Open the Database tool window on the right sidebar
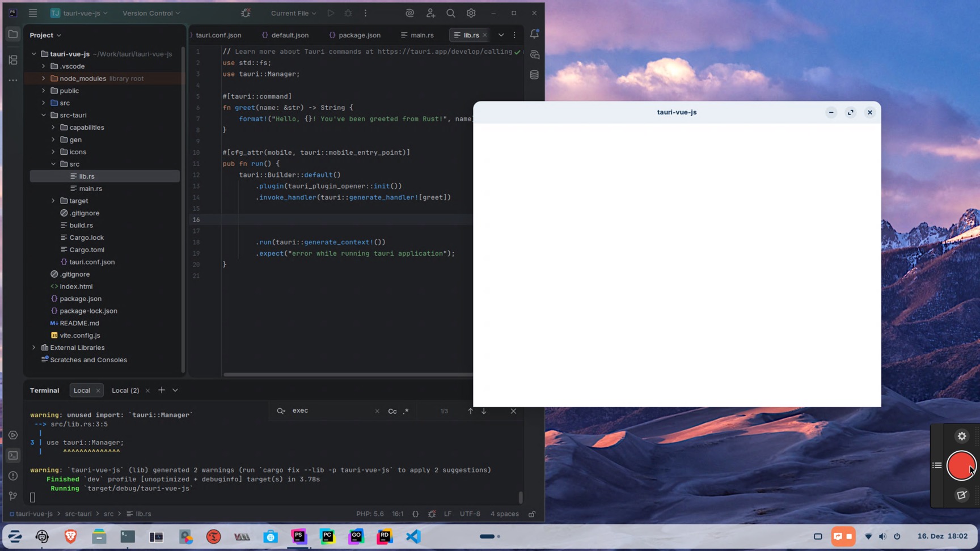The height and width of the screenshot is (551, 980). [534, 74]
